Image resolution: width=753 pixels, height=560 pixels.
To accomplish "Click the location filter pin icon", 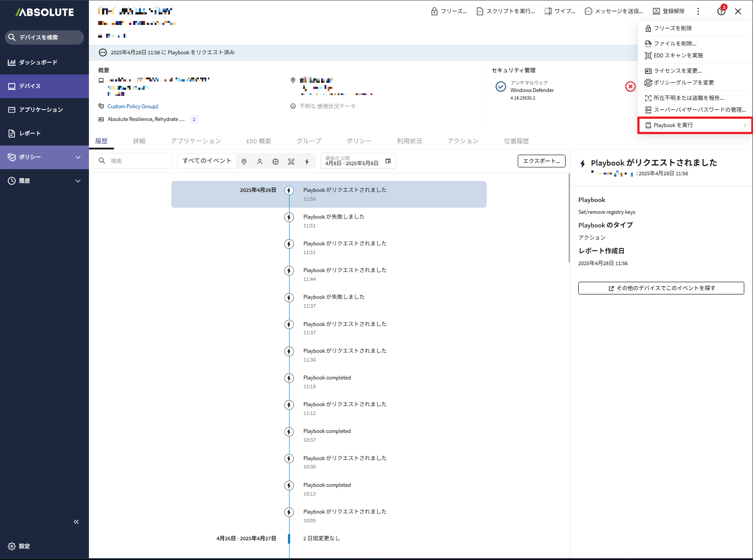I will [x=244, y=162].
